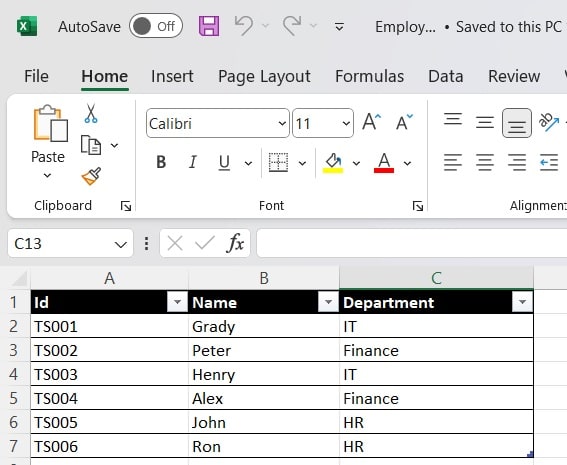Open the Underline style dropdown arrow
Image resolution: width=567 pixels, height=465 pixels.
pos(248,163)
